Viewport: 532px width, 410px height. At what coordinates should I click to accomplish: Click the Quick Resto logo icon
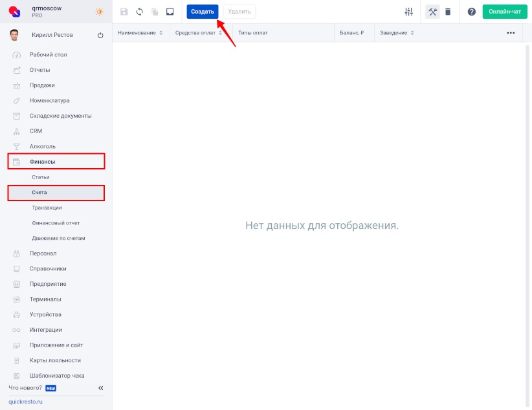15,12
